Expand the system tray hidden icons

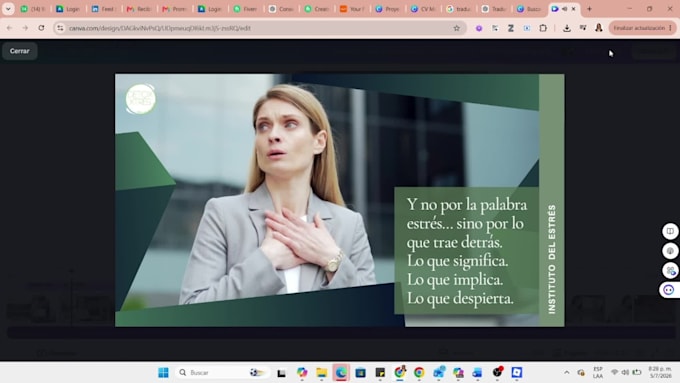coord(567,373)
